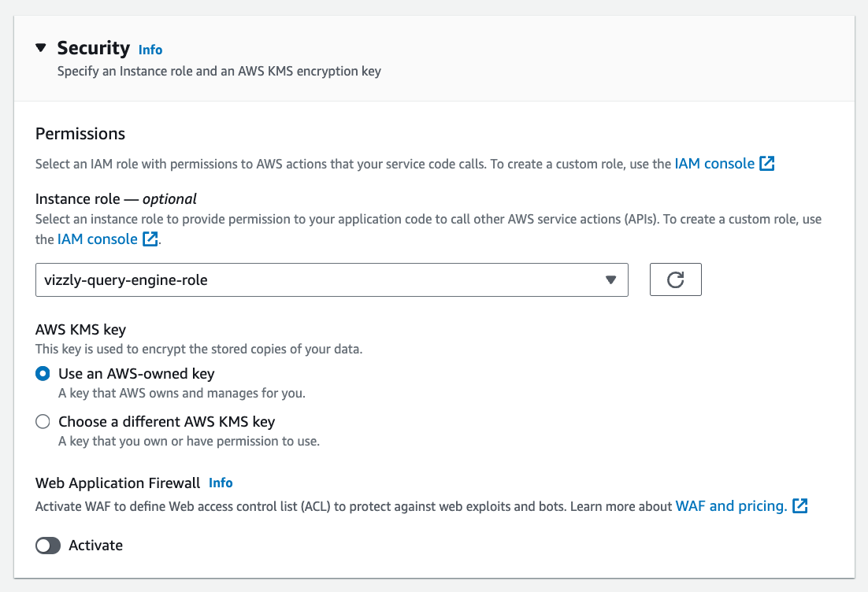
Task: Select Choose a different AWS KMS key
Action: coord(43,422)
